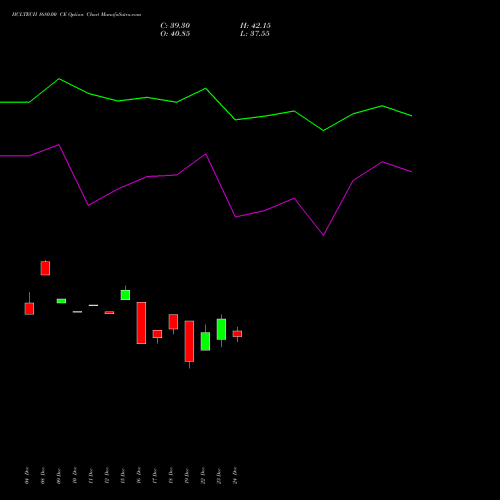Screen dimensions: 500x500
Task: Select the 10 Dec date label
Action: point(75,475)
